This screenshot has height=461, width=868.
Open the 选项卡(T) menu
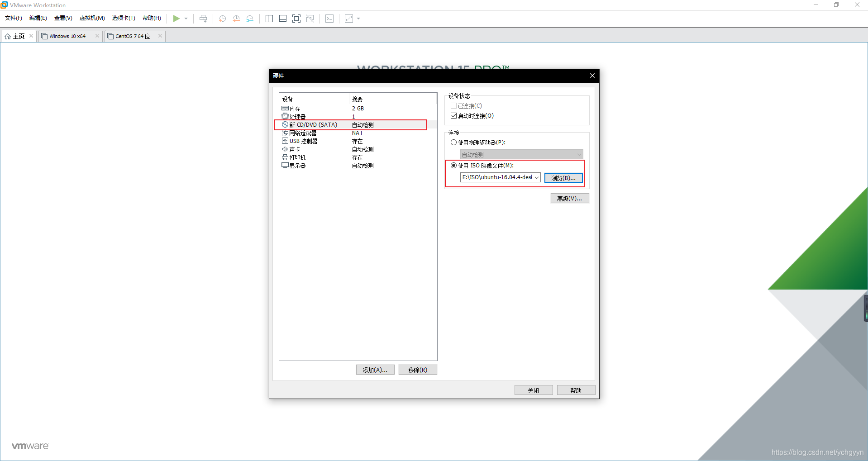point(124,18)
